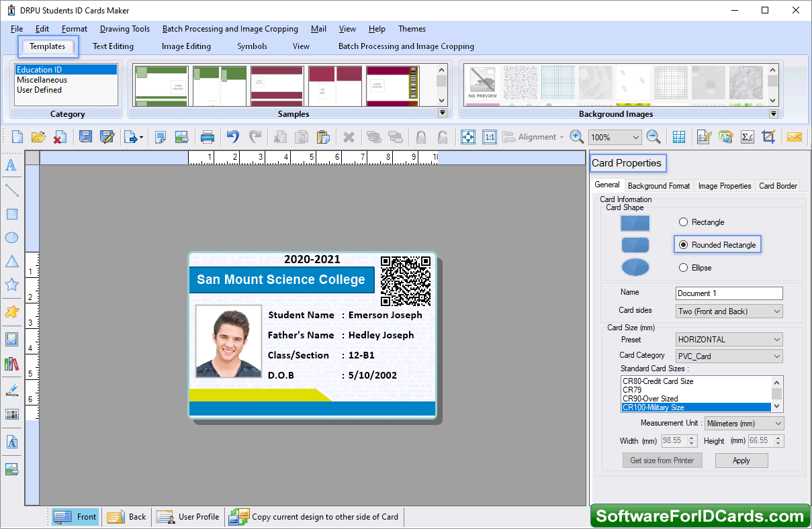
Task: Zoom out with magnifier minus icon
Action: point(653,137)
